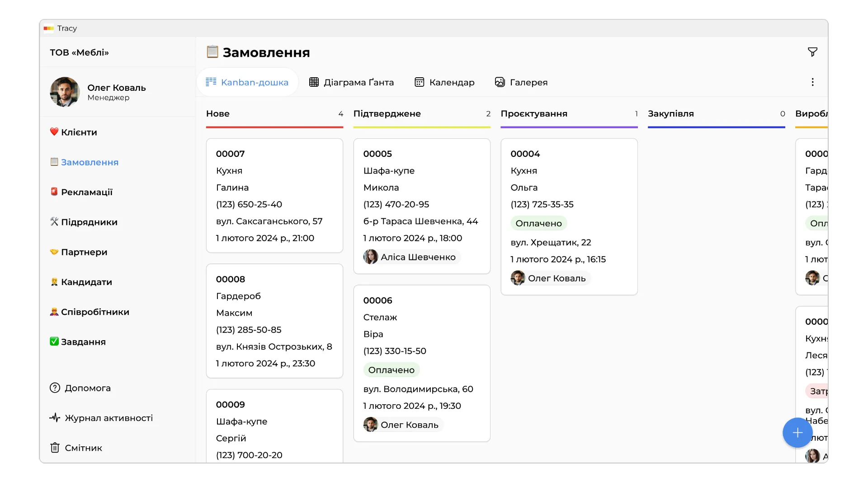
Task: Switch to the Календар view
Action: [x=445, y=82]
